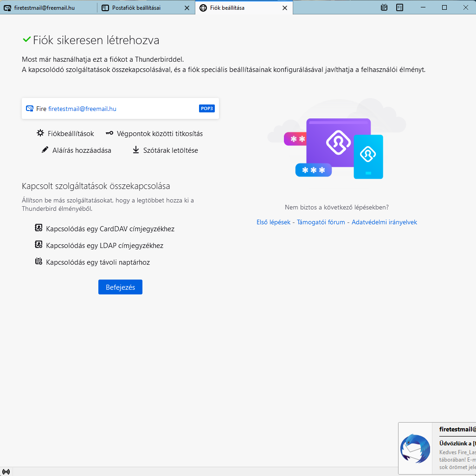Switch to the firetestmail@freemail.hu mail tab
Screen dimensions: 476x476
(49, 7)
